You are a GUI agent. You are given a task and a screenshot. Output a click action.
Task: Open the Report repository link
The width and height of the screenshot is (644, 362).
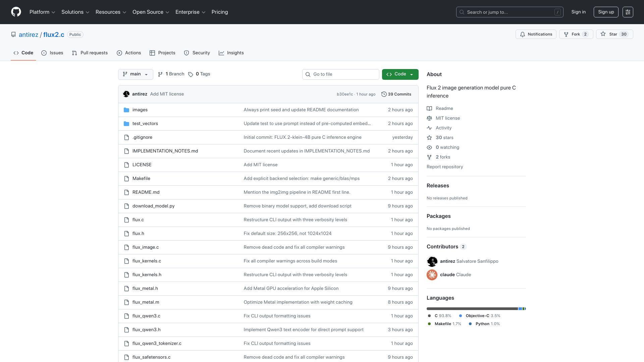point(445,167)
